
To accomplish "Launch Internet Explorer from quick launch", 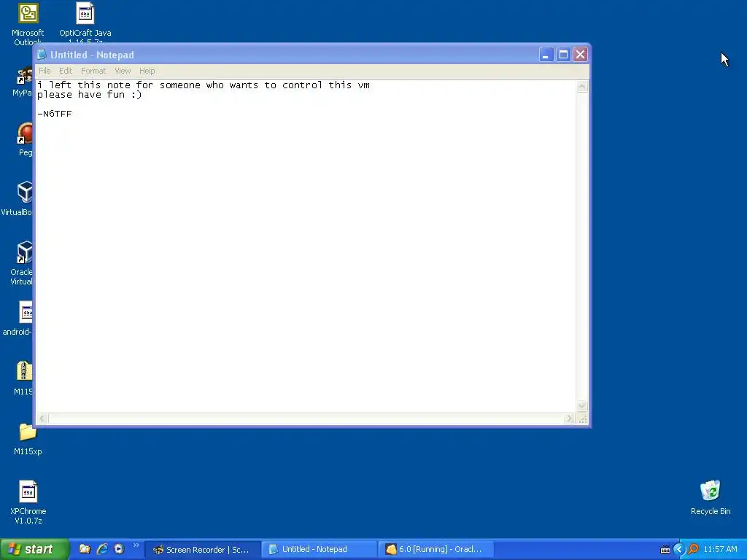I will click(x=102, y=549).
